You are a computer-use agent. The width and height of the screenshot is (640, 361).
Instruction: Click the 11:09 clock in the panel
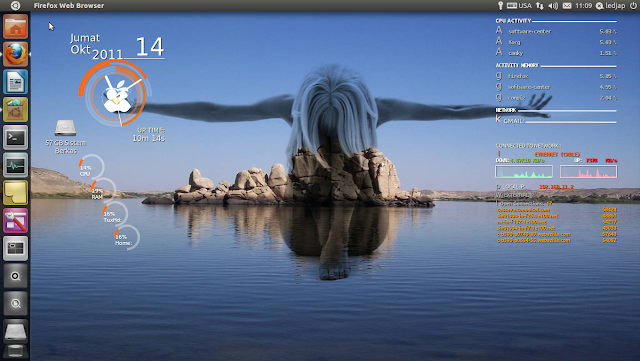click(x=583, y=6)
